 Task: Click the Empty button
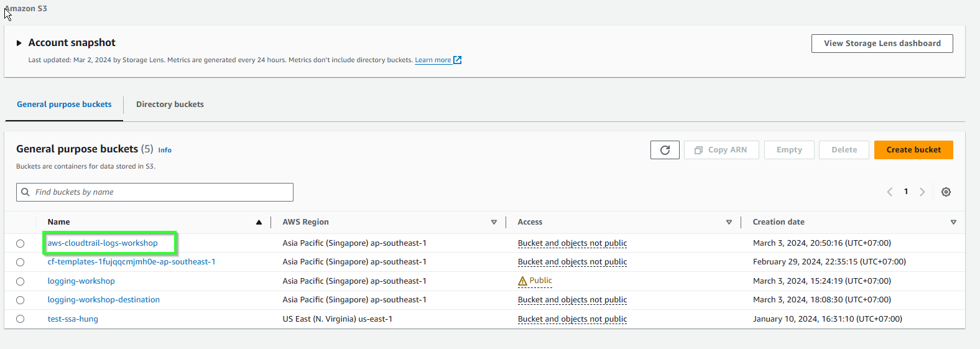789,150
